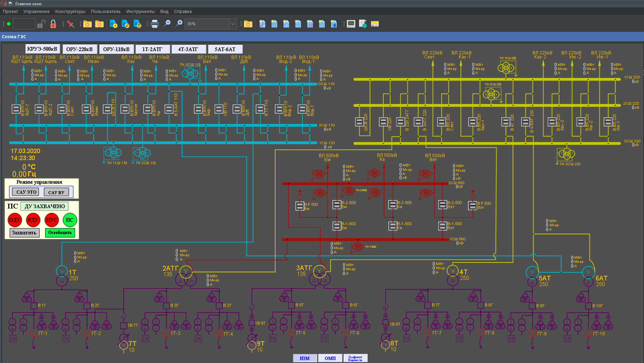This screenshot has height=363, width=644.
Task: Toggle САУ ВУ control mode
Action: (x=56, y=192)
